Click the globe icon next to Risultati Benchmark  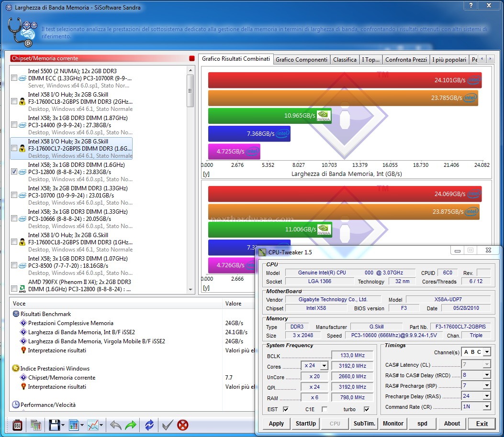16,314
